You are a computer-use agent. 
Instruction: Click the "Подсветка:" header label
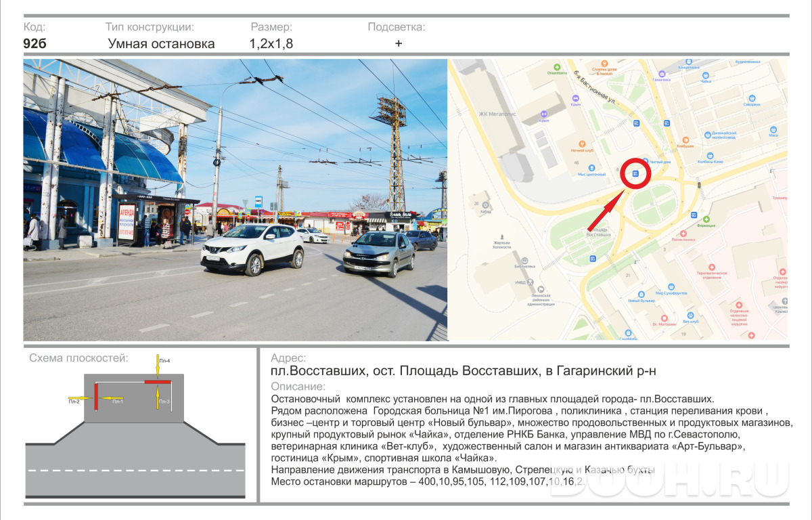pyautogui.click(x=397, y=27)
